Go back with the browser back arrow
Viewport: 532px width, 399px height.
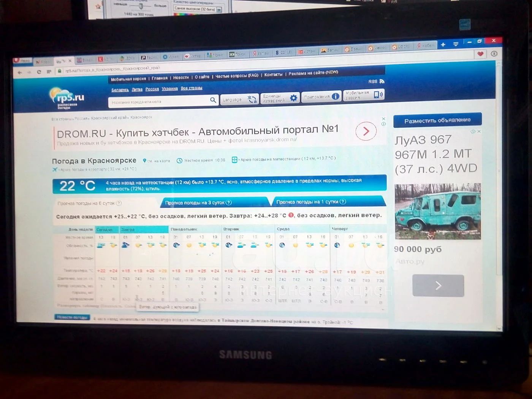point(20,72)
